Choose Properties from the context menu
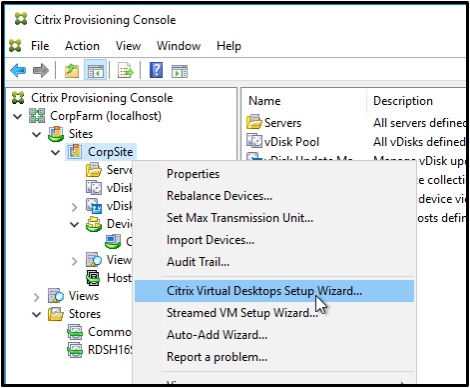Image resolution: width=470 pixels, height=388 pixels. pos(274,174)
